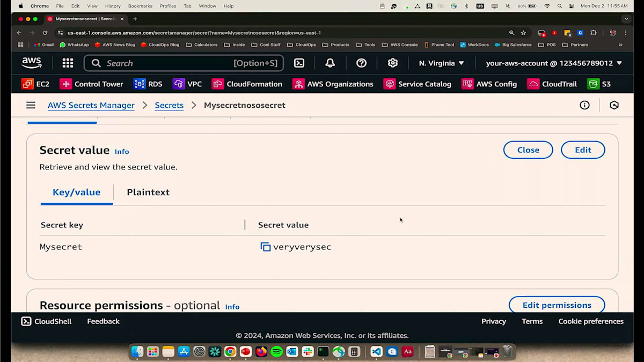Click the Edit button for Secret value
Viewport: 644px width, 362px height.
pyautogui.click(x=583, y=150)
